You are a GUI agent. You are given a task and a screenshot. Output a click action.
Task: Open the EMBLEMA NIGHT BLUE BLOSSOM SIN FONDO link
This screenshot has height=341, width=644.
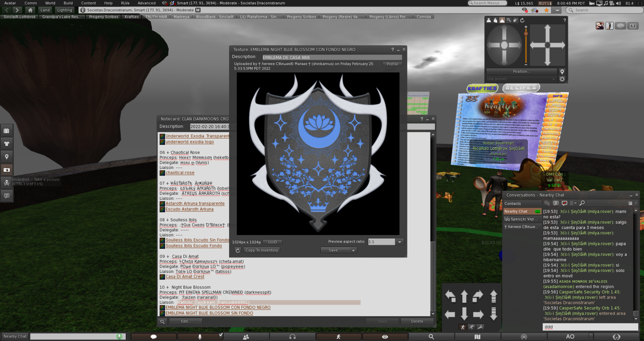[209, 313]
